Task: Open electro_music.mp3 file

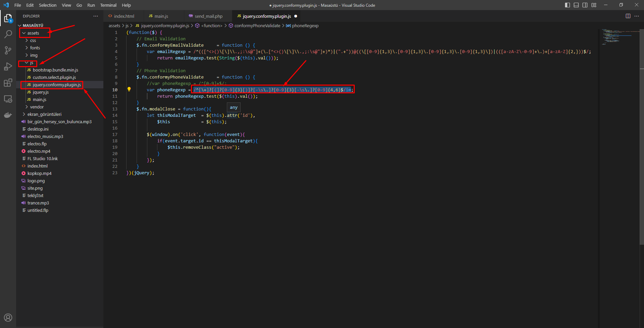Action: tap(45, 136)
